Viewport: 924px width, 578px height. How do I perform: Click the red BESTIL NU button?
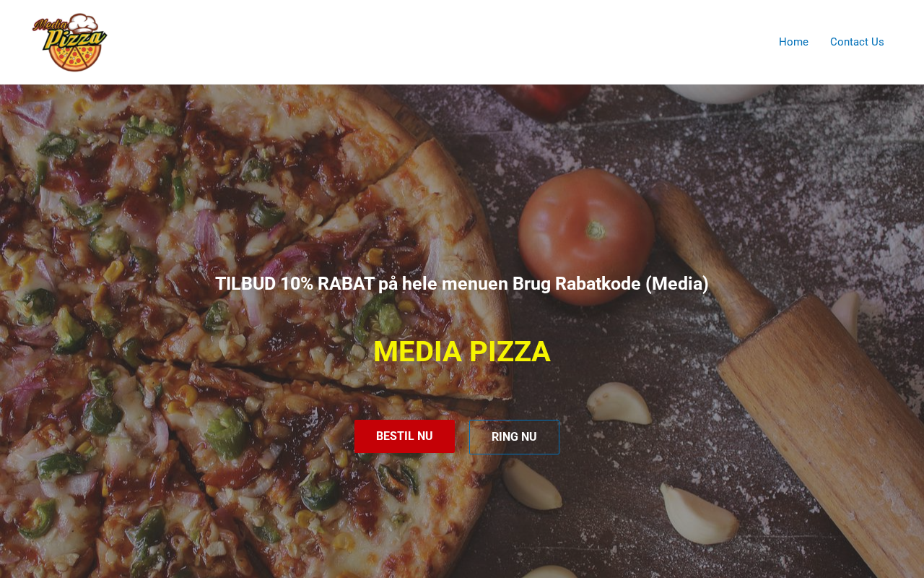pyautogui.click(x=404, y=436)
